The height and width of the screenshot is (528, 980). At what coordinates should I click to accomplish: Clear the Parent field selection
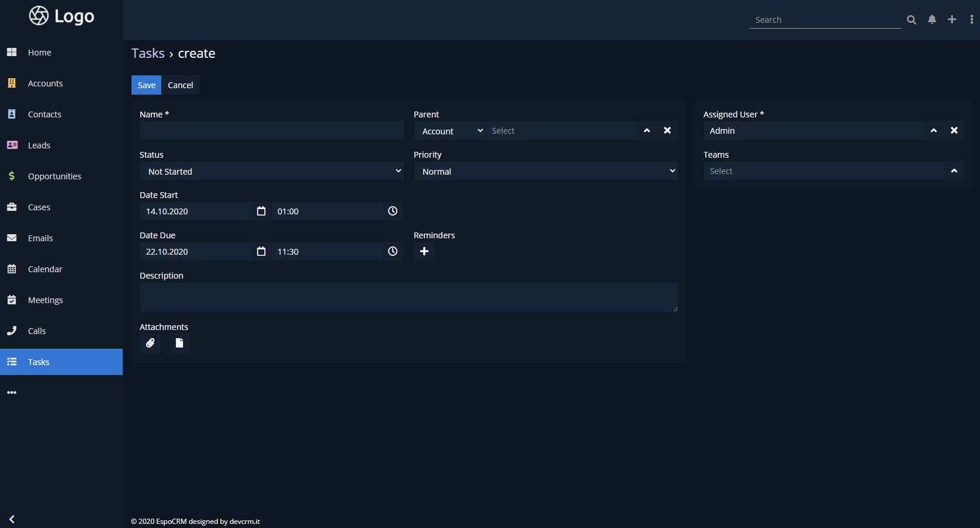(667, 131)
